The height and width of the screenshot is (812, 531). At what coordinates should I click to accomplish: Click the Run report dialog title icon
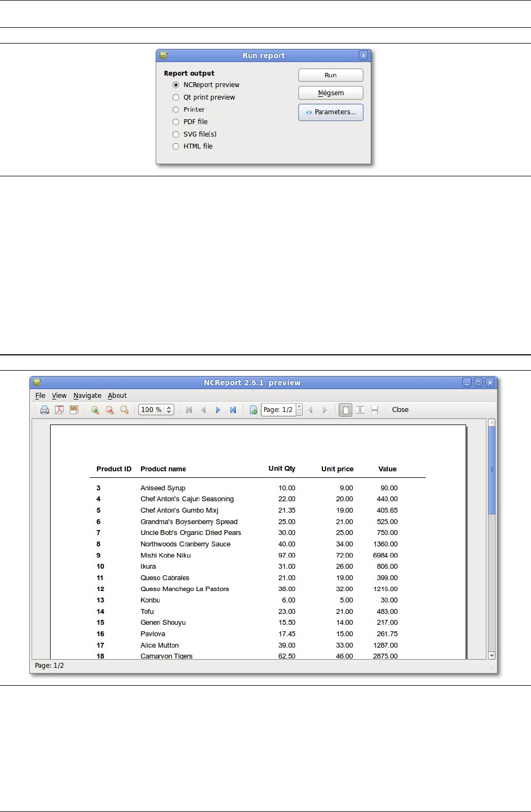(163, 56)
